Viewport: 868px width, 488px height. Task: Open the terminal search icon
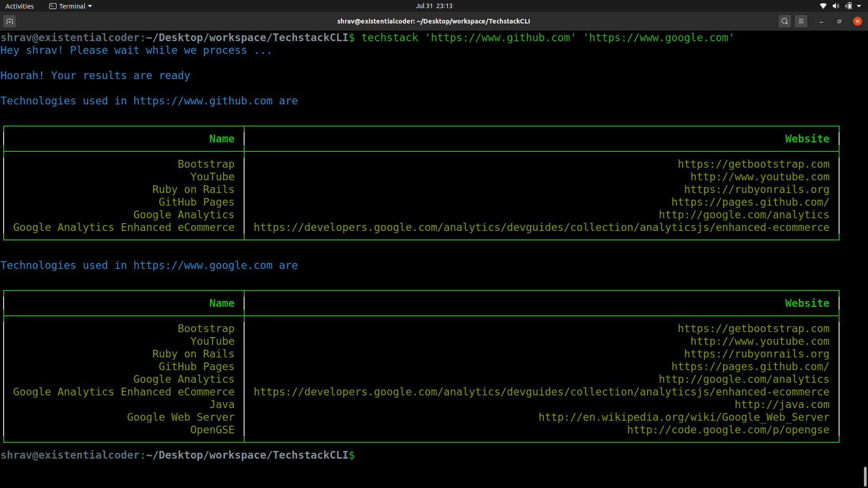(785, 21)
